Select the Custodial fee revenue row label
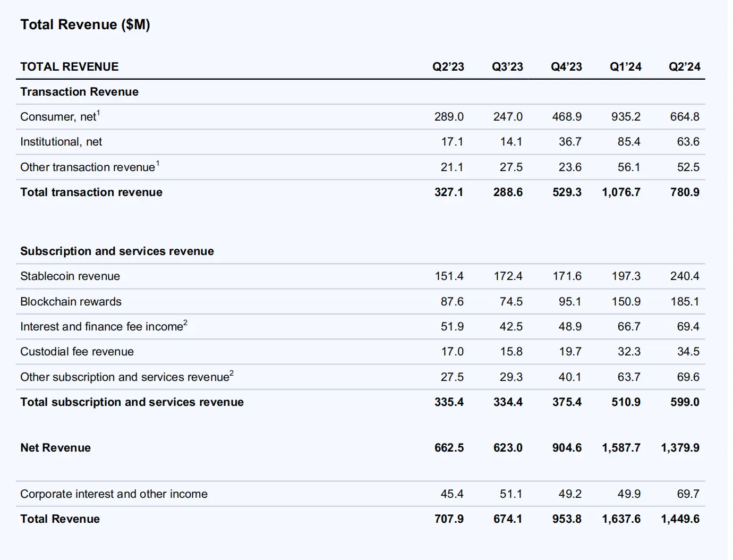The height and width of the screenshot is (560, 733). 76,351
